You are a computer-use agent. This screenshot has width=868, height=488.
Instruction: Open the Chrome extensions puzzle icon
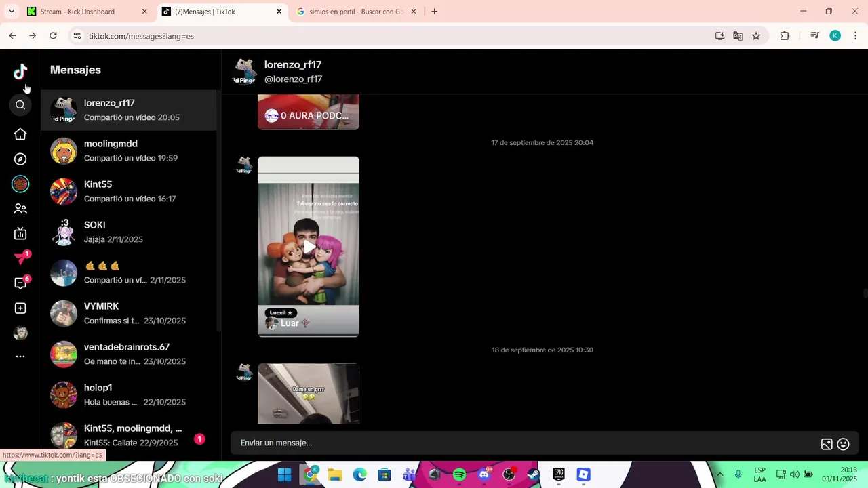[x=785, y=36]
